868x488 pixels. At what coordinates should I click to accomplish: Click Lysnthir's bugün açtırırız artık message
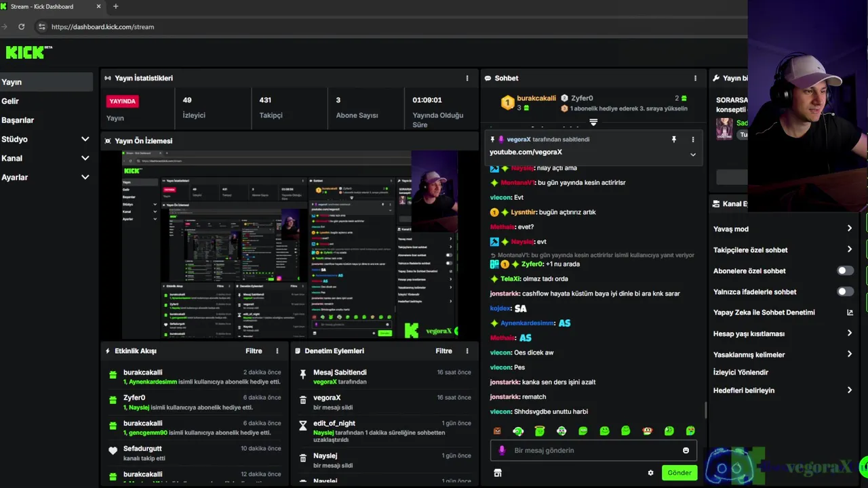pyautogui.click(x=542, y=212)
